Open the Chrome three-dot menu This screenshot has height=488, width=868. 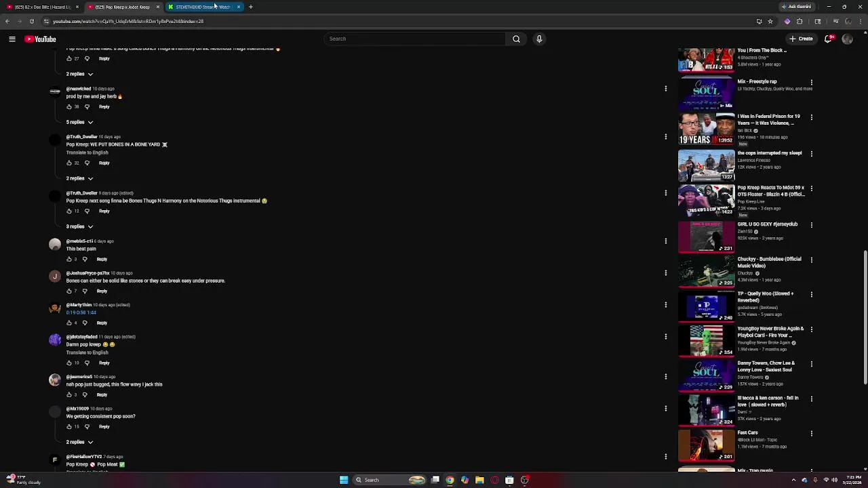pyautogui.click(x=861, y=21)
